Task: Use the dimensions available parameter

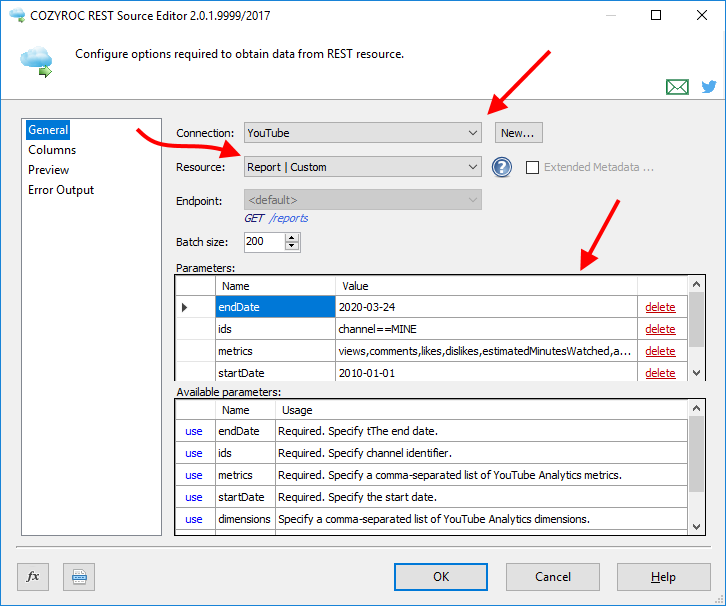Action: (x=194, y=519)
